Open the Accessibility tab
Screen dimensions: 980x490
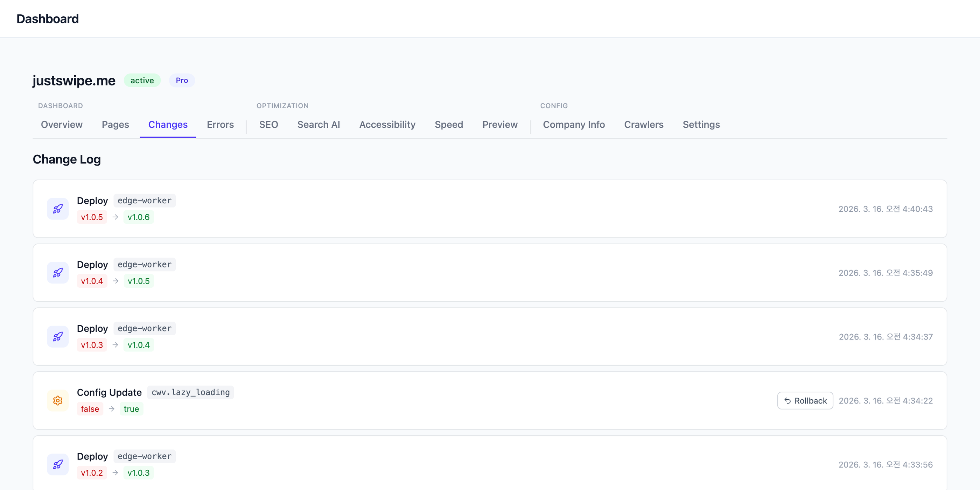click(387, 125)
